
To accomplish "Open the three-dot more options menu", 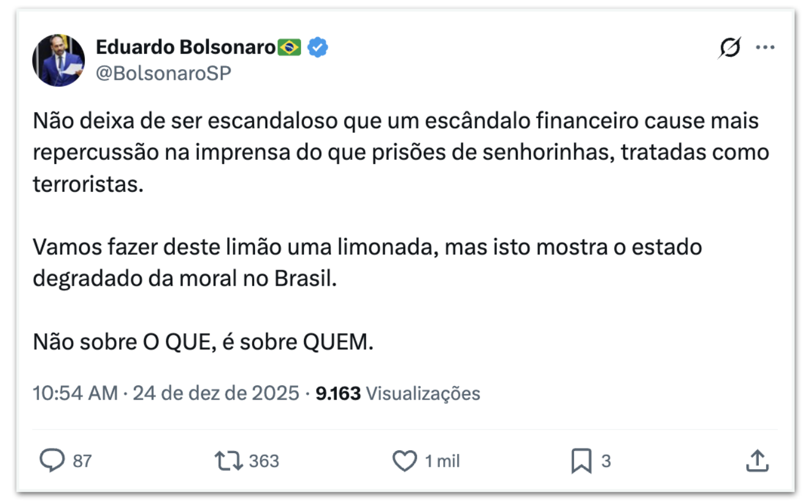I will point(765,48).
